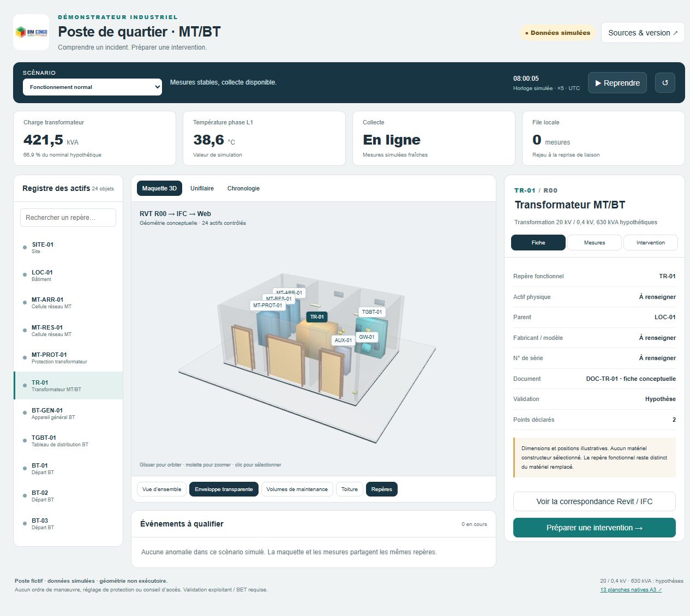Viewport: 690px width, 616px height.
Task: Toggle the Repères labels
Action: click(382, 489)
